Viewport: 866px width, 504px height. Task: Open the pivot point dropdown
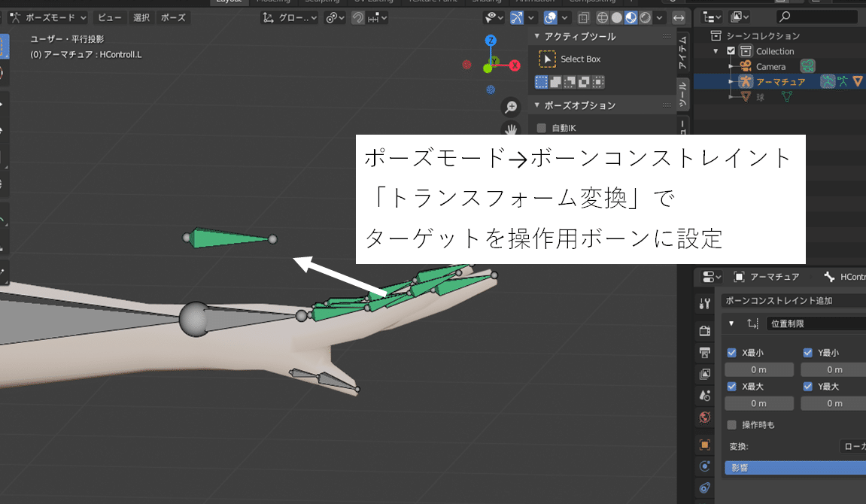(x=335, y=17)
